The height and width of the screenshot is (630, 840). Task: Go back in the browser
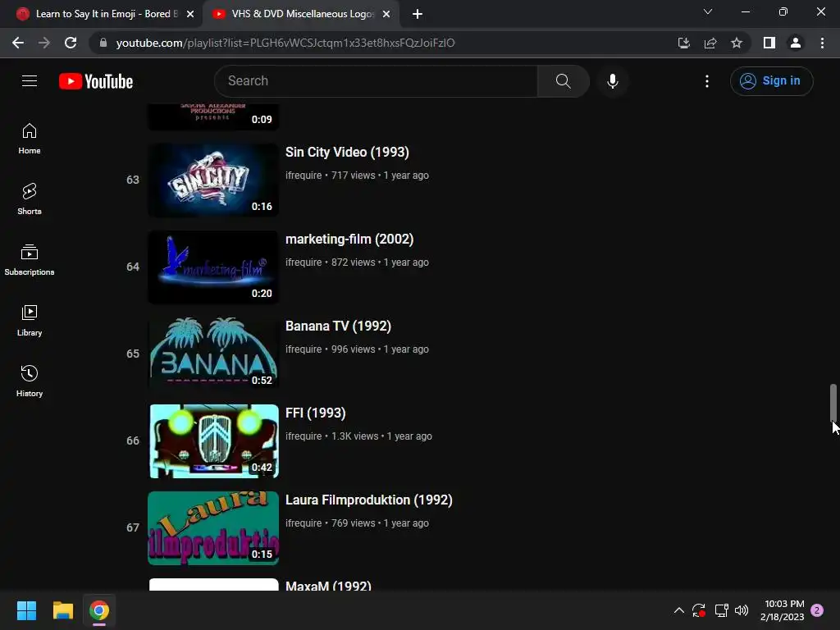point(18,43)
